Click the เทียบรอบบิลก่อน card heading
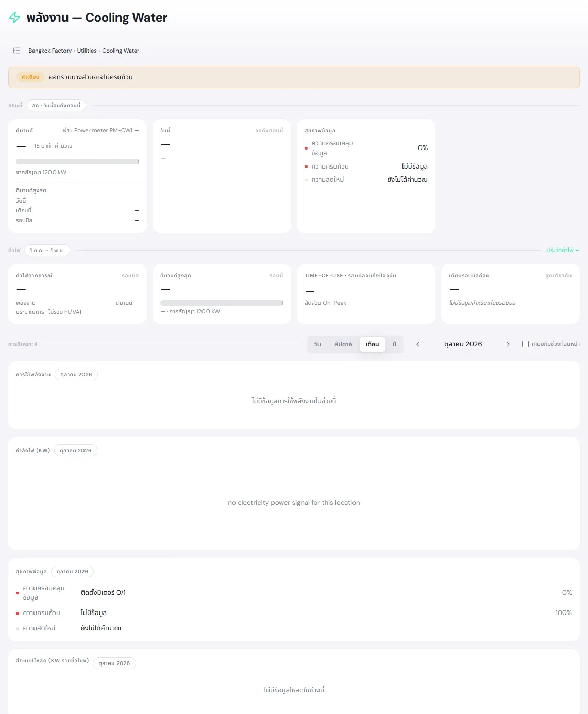 pyautogui.click(x=469, y=276)
